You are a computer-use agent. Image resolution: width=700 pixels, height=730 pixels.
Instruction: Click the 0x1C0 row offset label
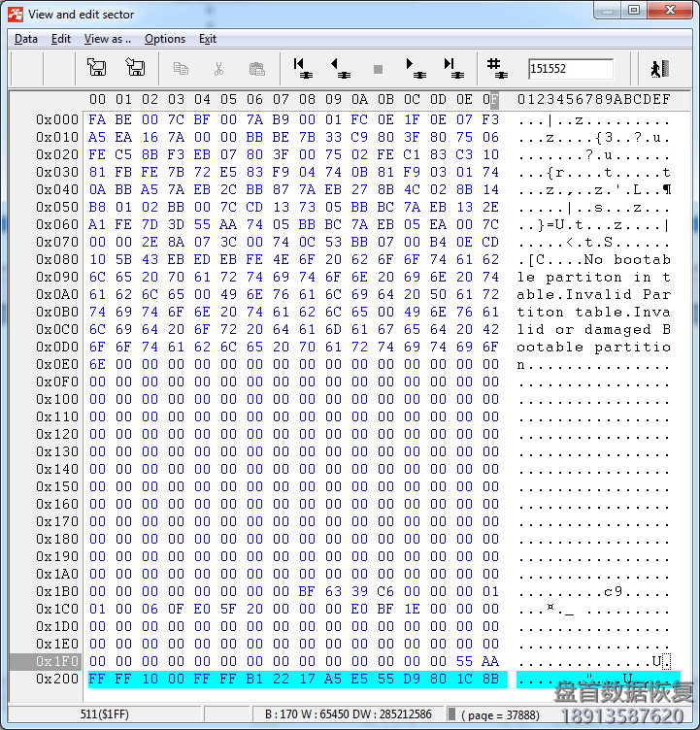pyautogui.click(x=57, y=609)
